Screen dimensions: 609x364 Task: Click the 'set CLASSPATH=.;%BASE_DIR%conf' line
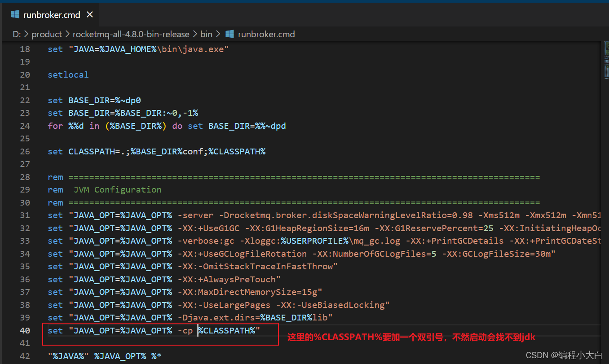[x=156, y=151]
